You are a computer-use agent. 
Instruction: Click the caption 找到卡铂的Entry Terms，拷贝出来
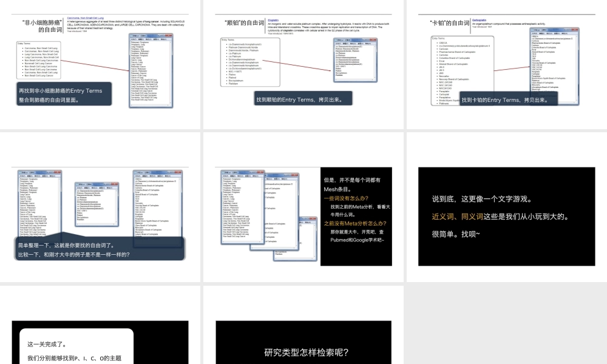[504, 100]
